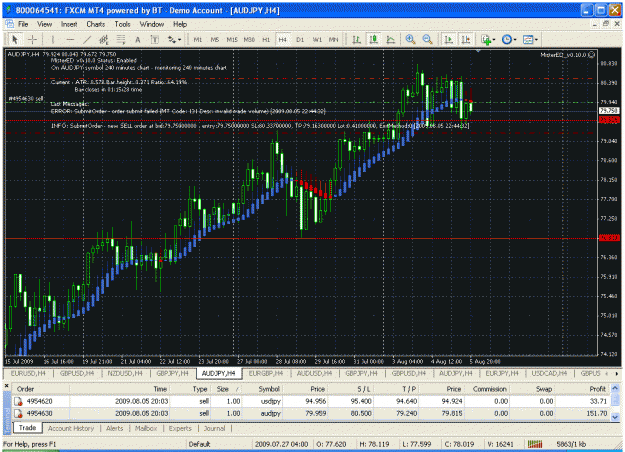Viewport: 625px width, 452px height.
Task: Open the Account History terminal tab
Action: [71, 428]
